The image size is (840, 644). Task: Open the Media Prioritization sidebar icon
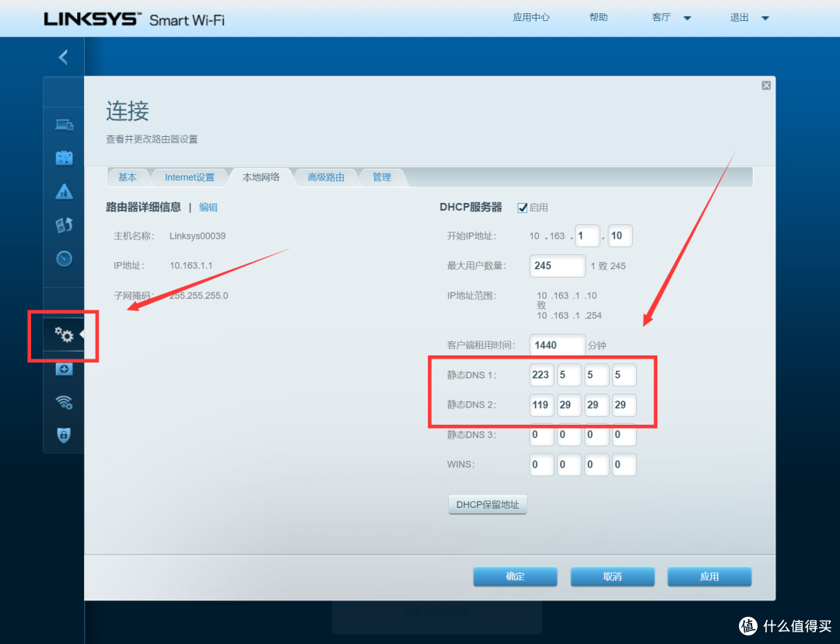tap(64, 225)
